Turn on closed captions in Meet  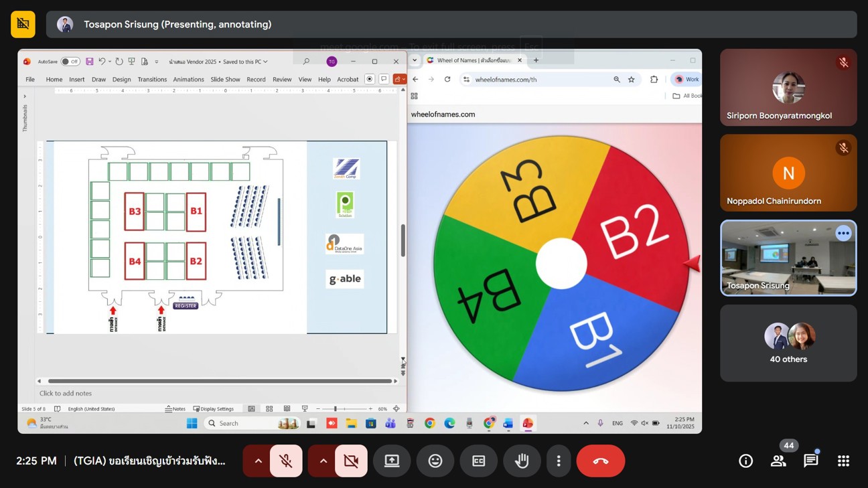[x=479, y=461]
